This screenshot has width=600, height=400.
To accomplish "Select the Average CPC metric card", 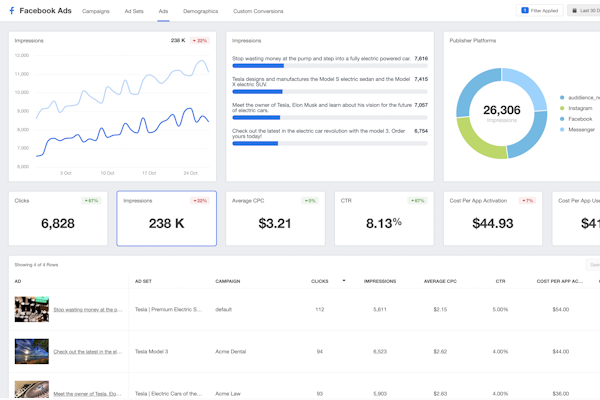I will [276, 219].
